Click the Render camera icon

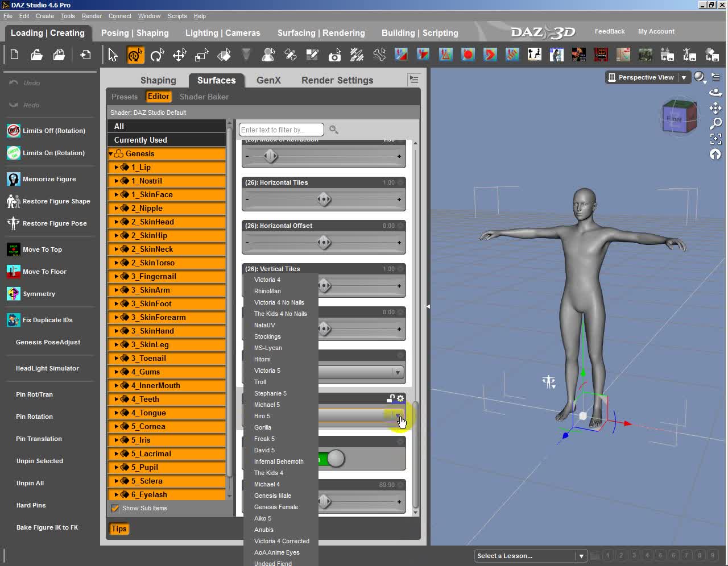pyautogui.click(x=334, y=55)
